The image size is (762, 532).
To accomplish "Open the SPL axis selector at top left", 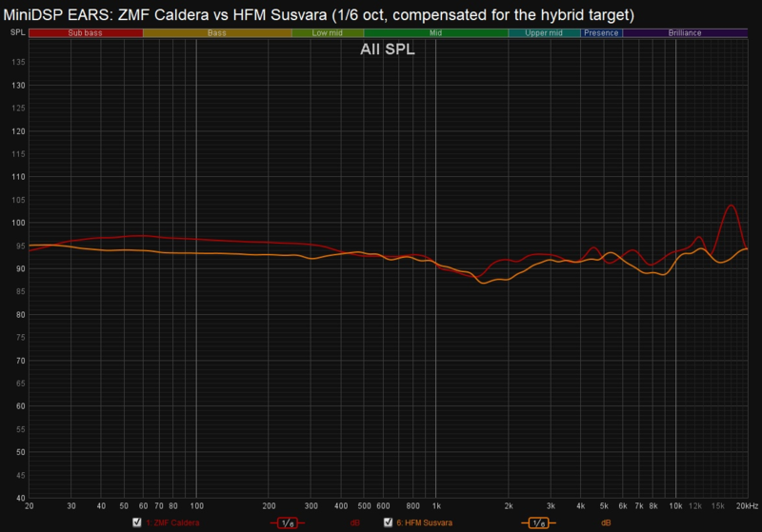I will click(x=18, y=32).
